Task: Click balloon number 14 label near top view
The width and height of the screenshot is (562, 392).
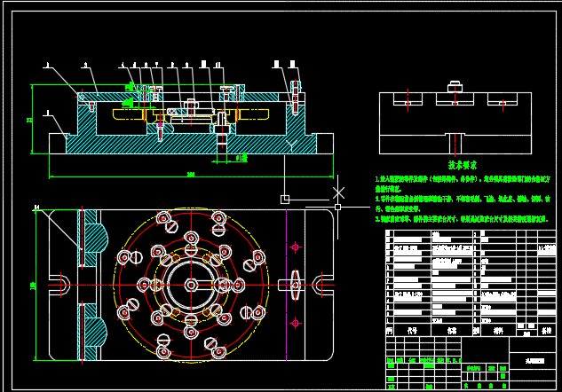Action: click(36, 208)
